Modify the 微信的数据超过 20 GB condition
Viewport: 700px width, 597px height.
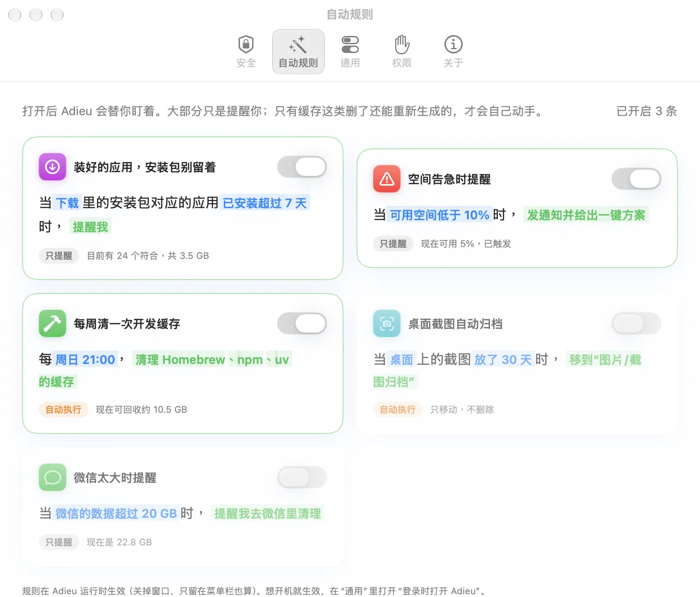(x=116, y=513)
